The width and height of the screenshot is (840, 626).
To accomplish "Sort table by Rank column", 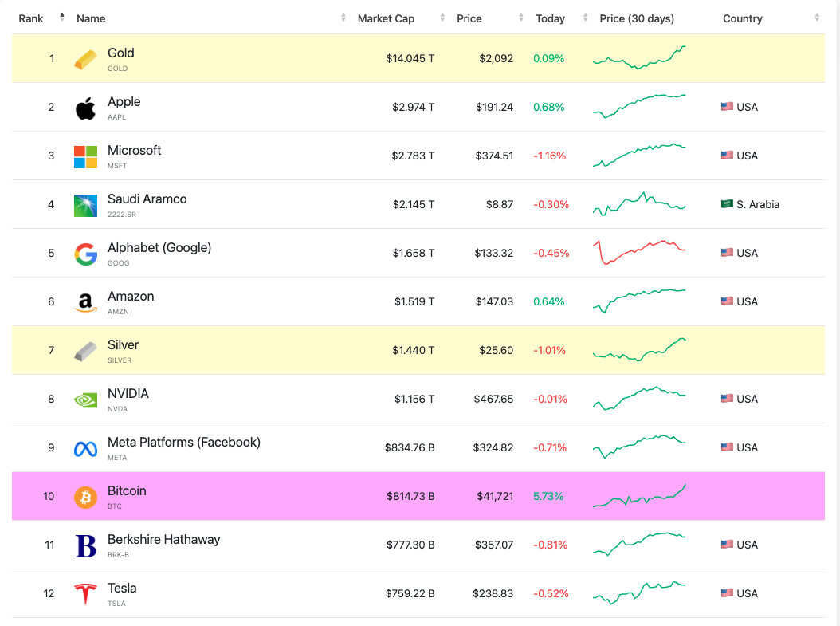I will pos(31,18).
